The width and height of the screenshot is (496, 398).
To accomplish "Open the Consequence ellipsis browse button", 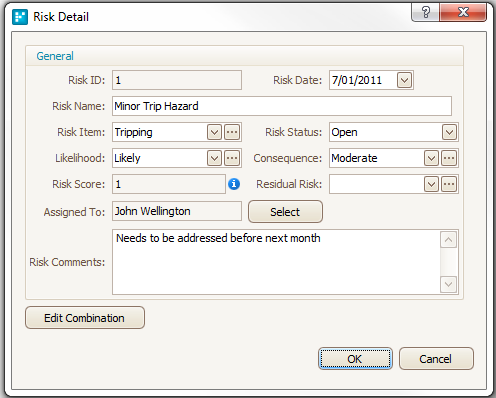I will coord(449,158).
